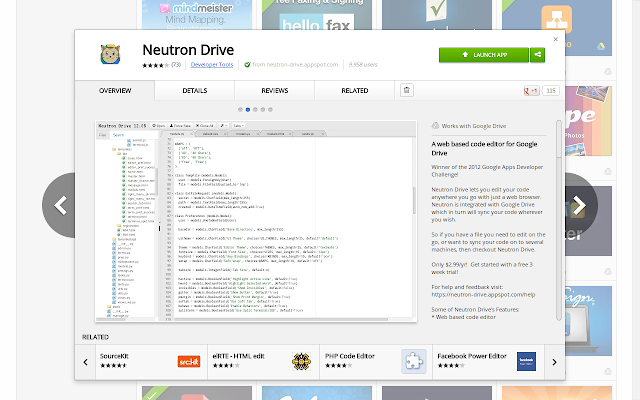
Task: Open the Overview tab
Action: point(115,91)
